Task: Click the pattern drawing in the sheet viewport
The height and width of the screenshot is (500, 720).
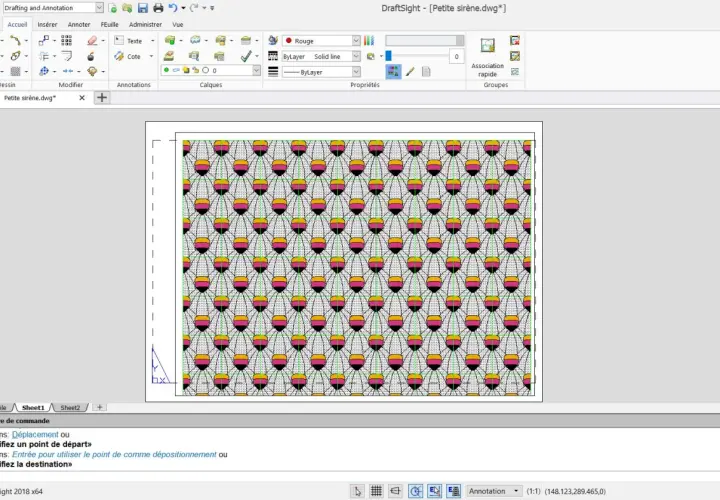Action: pos(357,268)
